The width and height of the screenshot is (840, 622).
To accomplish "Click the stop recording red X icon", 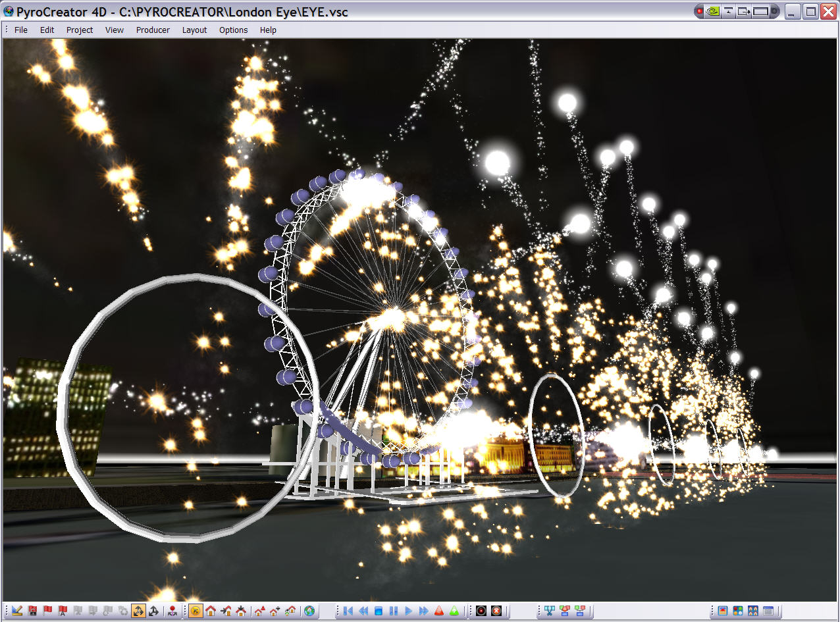I will [x=496, y=611].
